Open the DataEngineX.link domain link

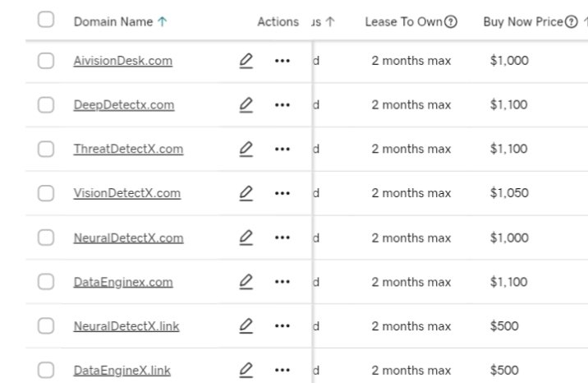click(122, 371)
